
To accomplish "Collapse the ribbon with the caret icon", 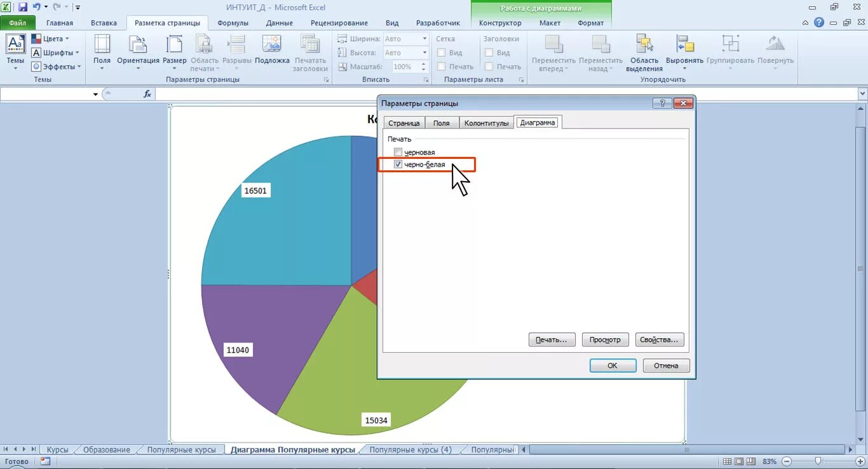I will (804, 23).
